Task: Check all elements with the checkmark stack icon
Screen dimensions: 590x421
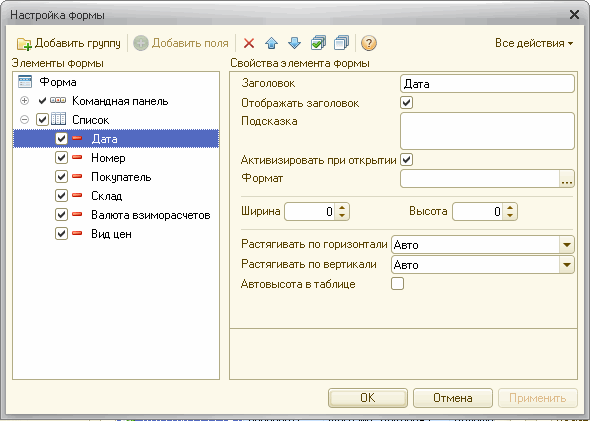Action: pos(318,43)
